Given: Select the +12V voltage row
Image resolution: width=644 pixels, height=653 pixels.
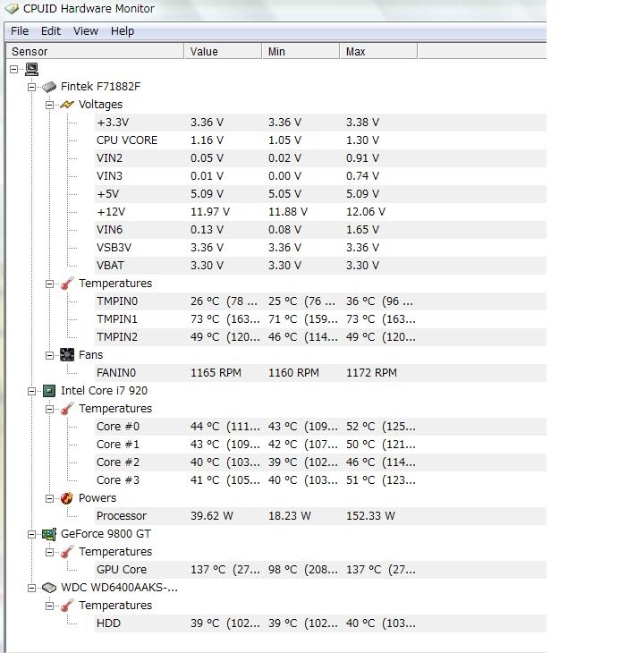Looking at the screenshot, I should pyautogui.click(x=320, y=212).
